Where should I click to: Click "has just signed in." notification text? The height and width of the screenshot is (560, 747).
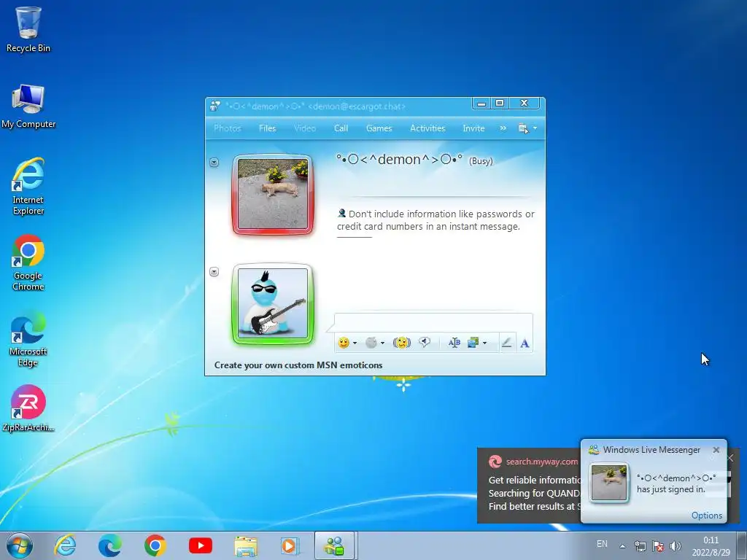[671, 489]
